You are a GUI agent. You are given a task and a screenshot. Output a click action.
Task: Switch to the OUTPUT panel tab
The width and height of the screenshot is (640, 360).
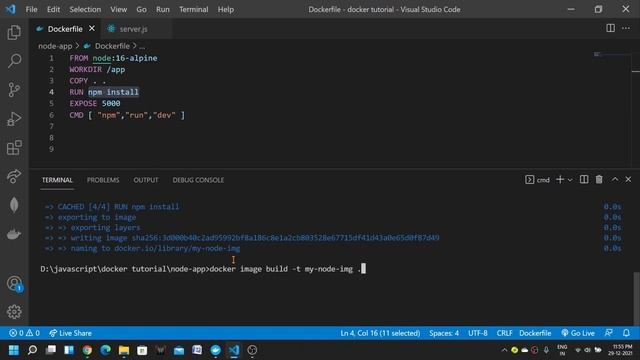(x=146, y=180)
